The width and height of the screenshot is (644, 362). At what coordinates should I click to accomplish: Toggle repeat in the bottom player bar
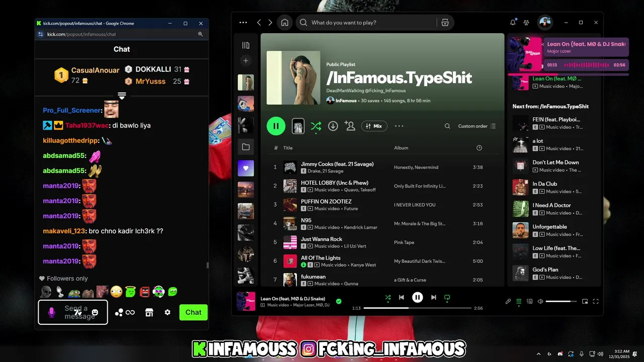point(447,297)
